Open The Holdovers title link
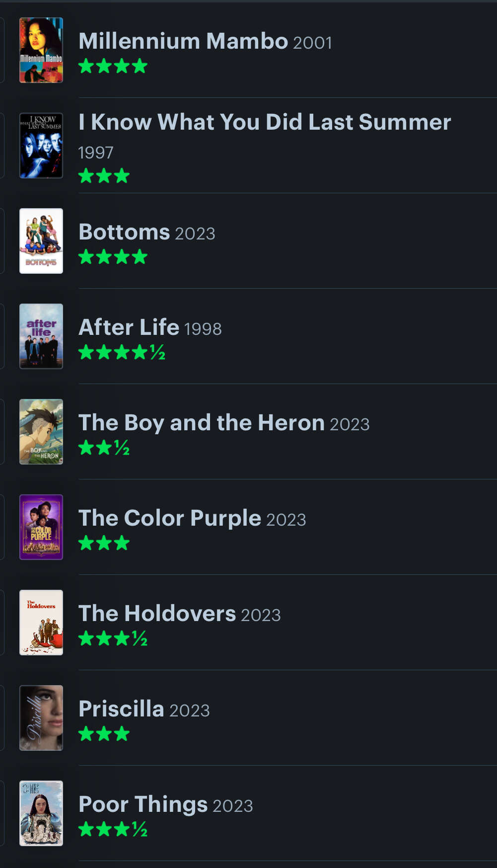497x868 pixels. pyautogui.click(x=157, y=614)
